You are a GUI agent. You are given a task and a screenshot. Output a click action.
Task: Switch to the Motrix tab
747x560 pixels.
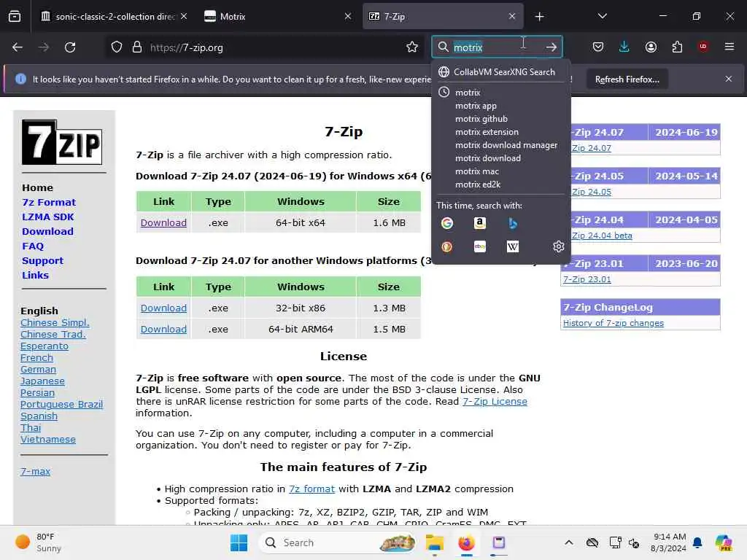point(276,17)
